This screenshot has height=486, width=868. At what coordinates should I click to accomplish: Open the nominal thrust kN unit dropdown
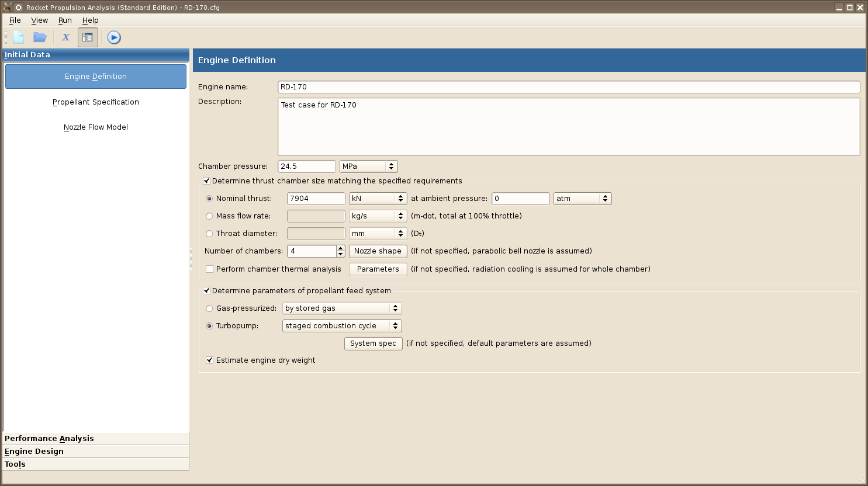coord(378,199)
